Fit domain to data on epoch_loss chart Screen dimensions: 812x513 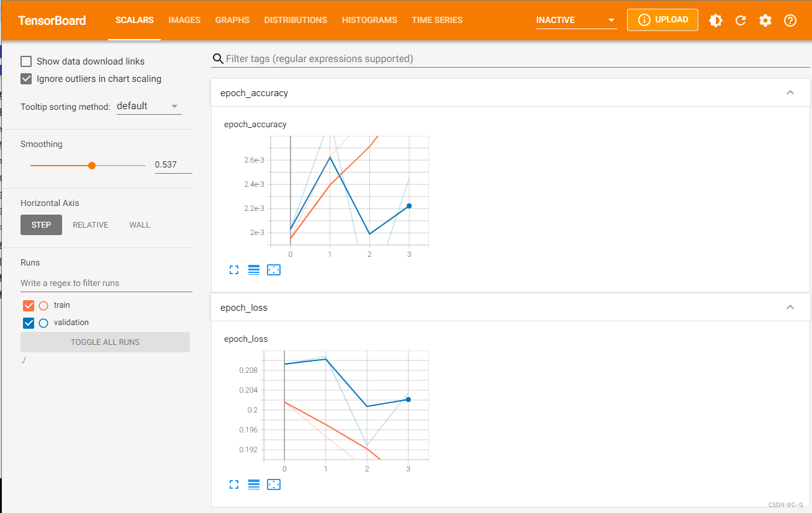274,484
